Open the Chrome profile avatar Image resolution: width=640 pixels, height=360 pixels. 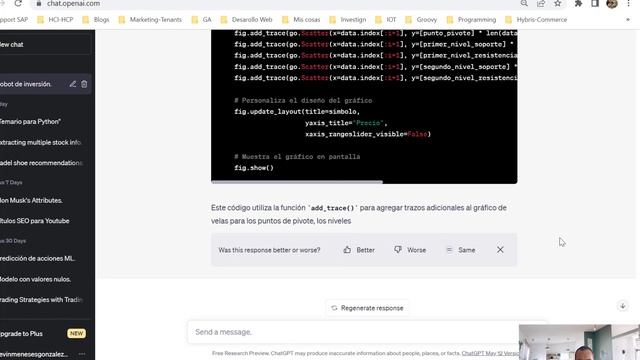(x=612, y=4)
